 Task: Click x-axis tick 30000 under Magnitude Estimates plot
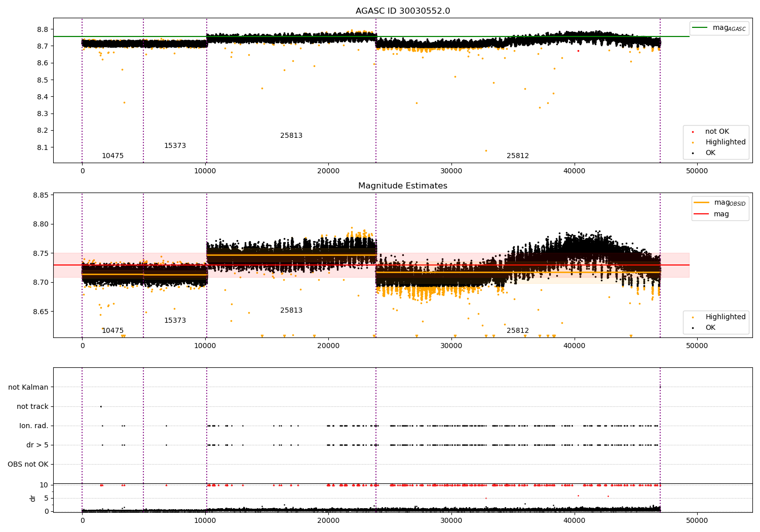click(x=451, y=346)
